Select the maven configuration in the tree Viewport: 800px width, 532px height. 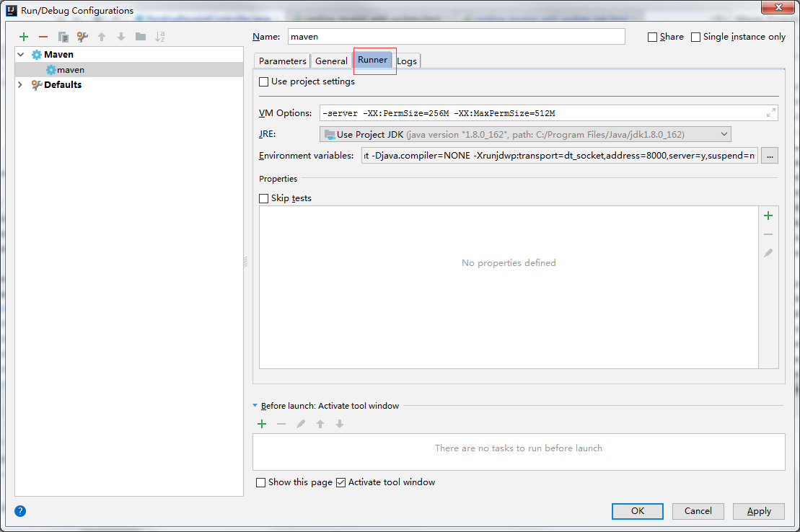[129, 70]
